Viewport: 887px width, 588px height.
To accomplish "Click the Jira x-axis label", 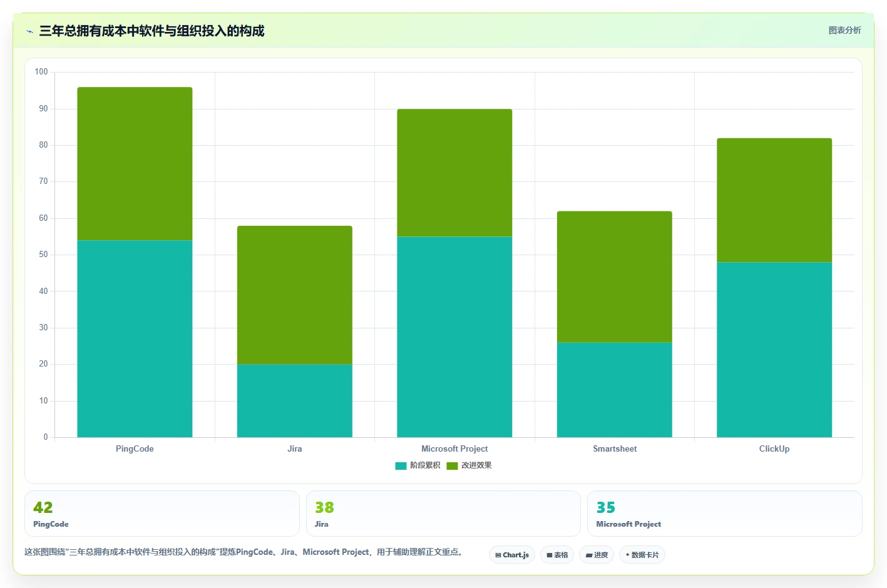I will coord(295,449).
